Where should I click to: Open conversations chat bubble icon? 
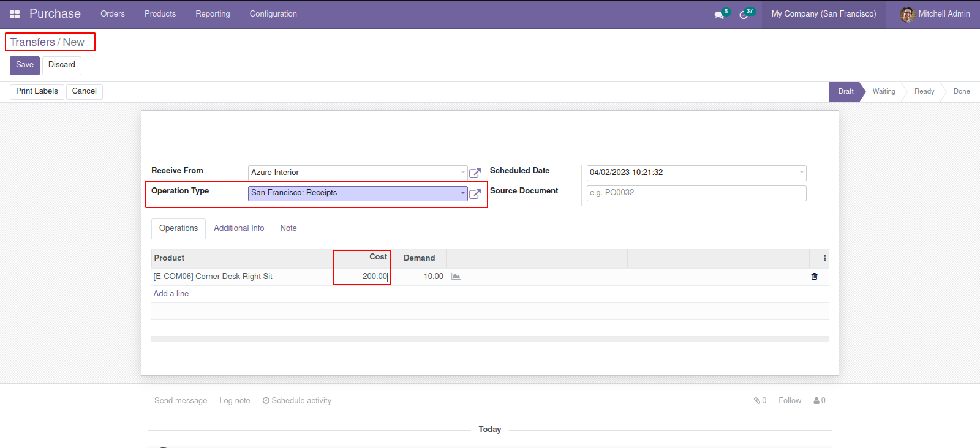point(719,15)
